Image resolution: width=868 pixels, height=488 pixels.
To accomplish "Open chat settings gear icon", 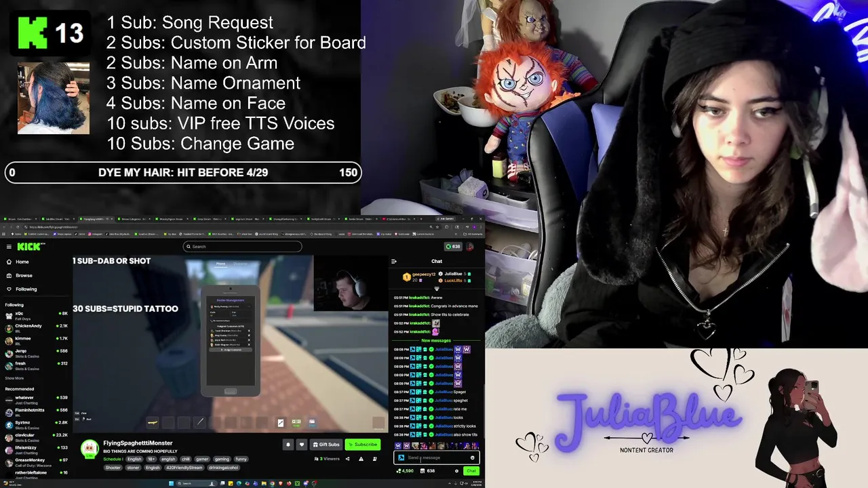I will (456, 470).
